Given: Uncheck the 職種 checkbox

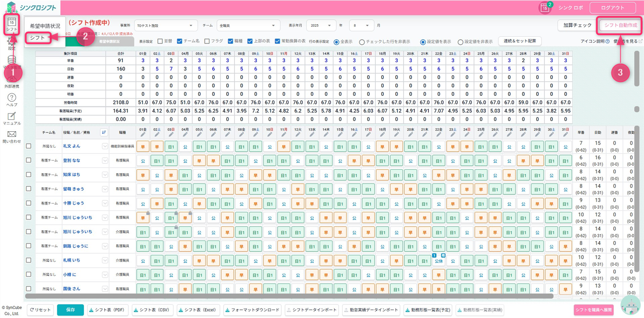Looking at the screenshot, I should tap(230, 41).
